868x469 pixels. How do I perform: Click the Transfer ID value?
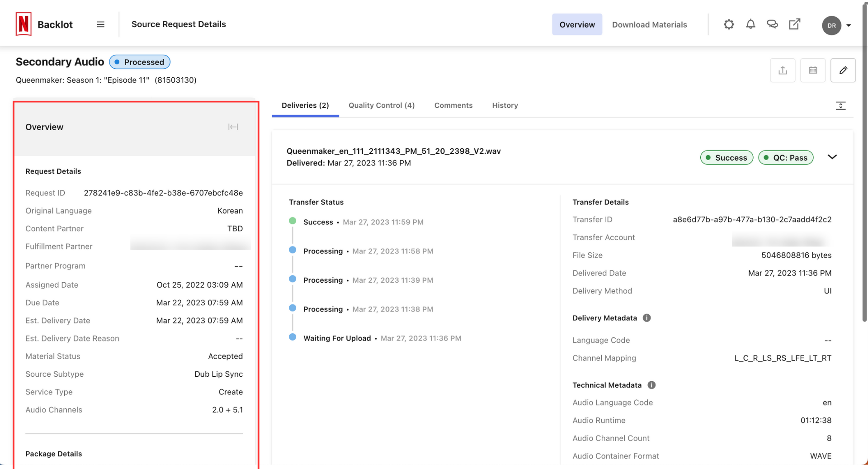point(752,219)
